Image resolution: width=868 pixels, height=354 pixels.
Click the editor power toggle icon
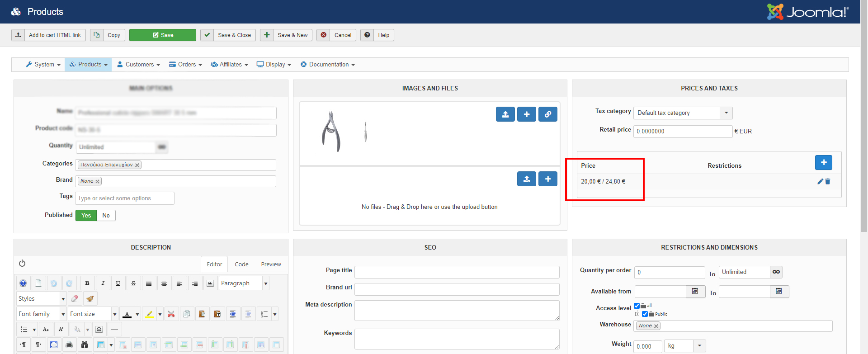(x=22, y=263)
